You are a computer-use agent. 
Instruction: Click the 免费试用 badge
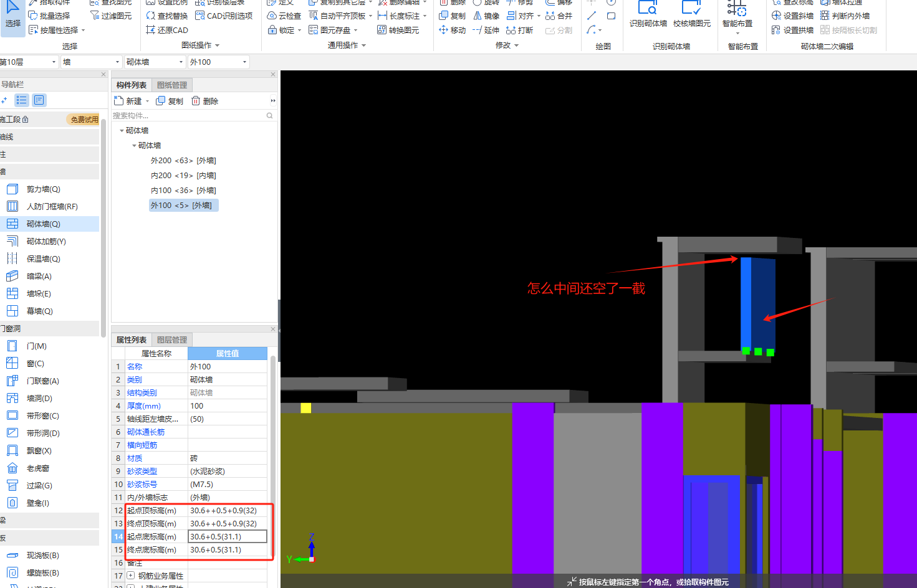[84, 120]
